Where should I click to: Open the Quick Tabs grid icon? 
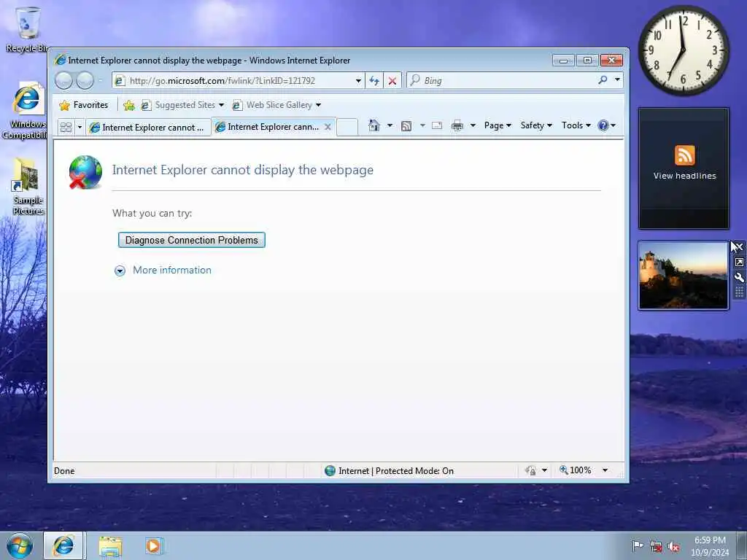66,127
